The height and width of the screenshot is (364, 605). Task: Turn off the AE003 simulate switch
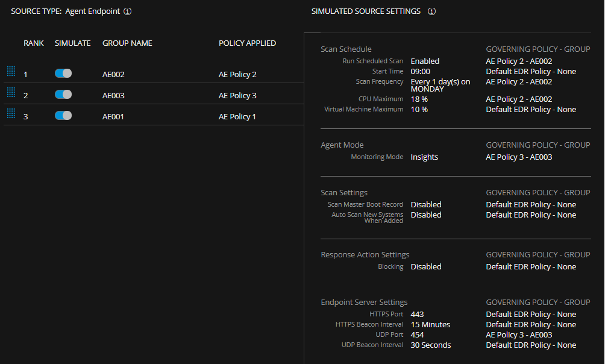[x=63, y=92]
